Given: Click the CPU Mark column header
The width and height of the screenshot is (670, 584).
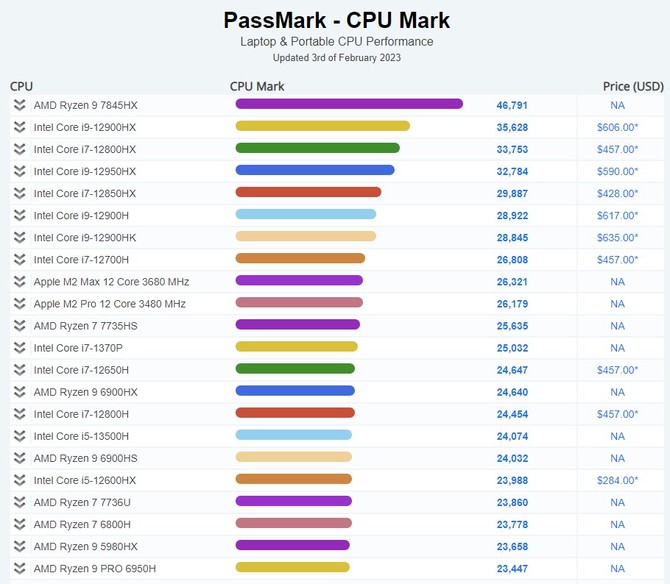Looking at the screenshot, I should [x=257, y=86].
